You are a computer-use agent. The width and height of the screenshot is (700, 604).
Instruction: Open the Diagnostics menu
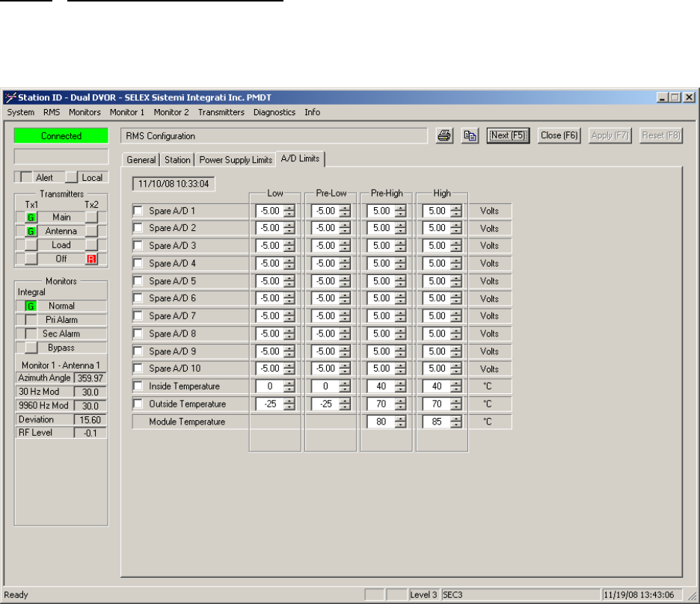coord(274,112)
